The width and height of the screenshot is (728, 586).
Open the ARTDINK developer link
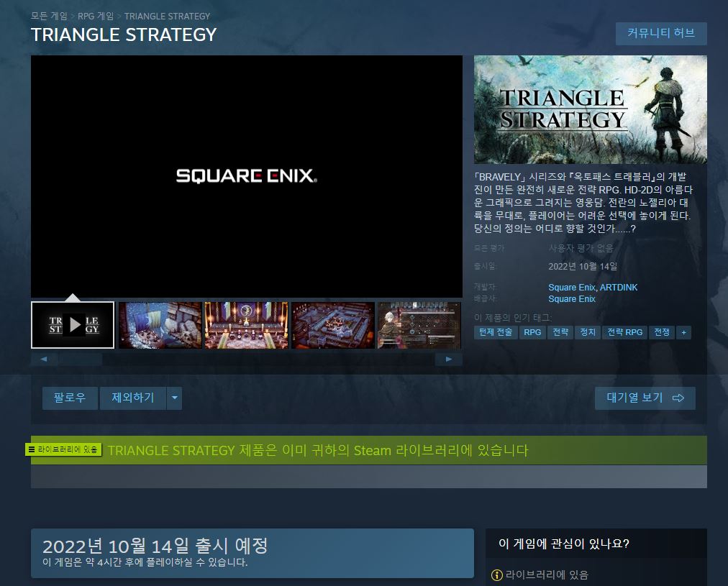[619, 287]
